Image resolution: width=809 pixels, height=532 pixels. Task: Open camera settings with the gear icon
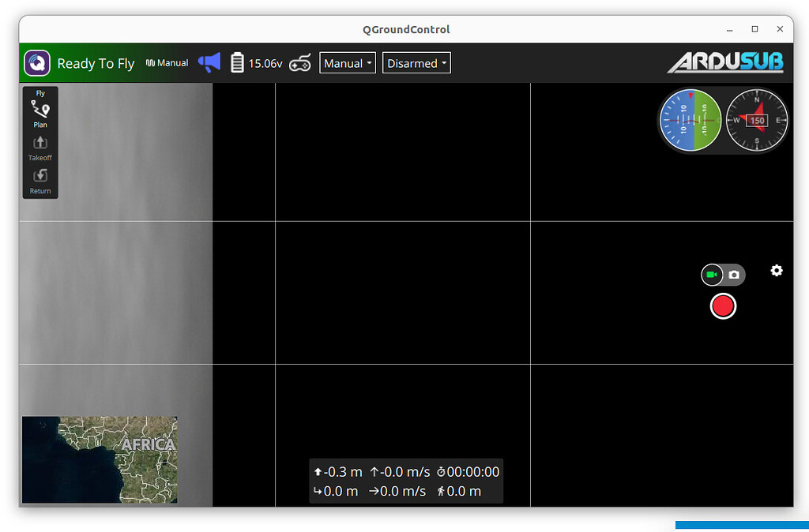pos(777,271)
